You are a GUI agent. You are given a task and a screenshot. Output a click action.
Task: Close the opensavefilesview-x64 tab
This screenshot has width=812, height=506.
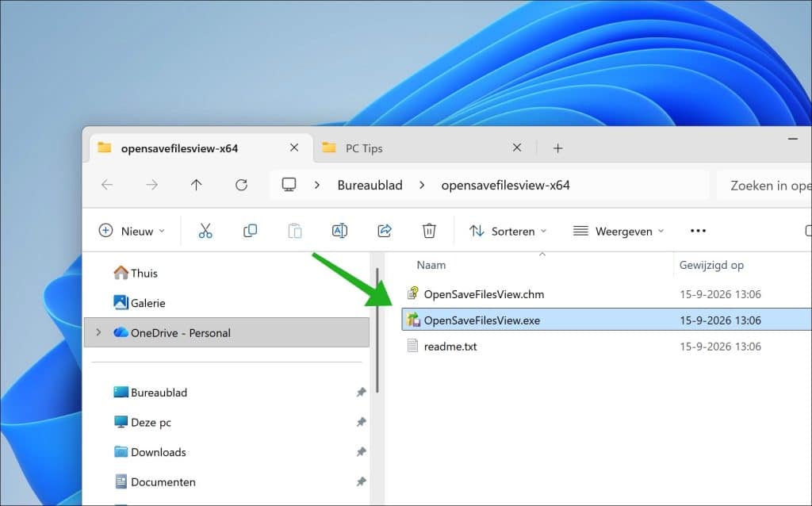click(294, 148)
